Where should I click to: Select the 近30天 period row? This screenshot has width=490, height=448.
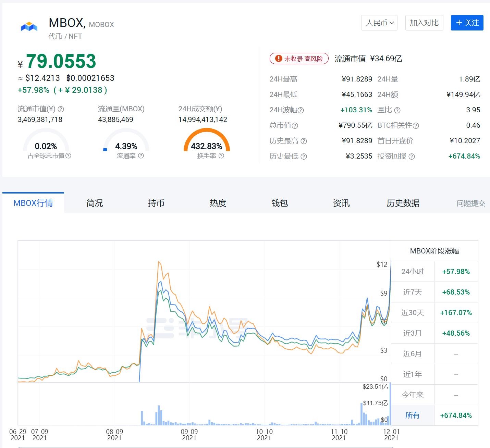coord(434,313)
